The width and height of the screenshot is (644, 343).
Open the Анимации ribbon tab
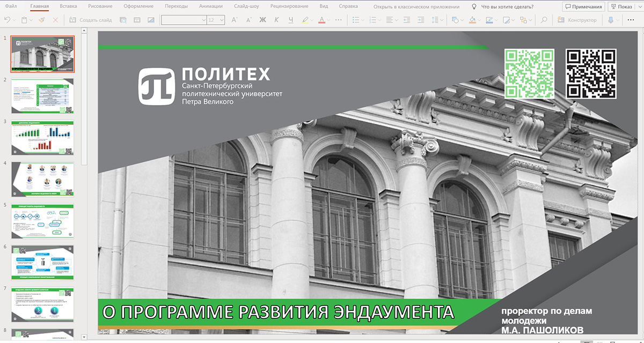pyautogui.click(x=211, y=6)
